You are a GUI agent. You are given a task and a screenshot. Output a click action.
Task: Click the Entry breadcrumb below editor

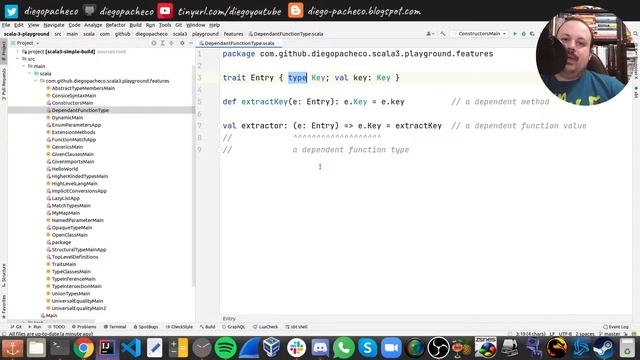229,319
